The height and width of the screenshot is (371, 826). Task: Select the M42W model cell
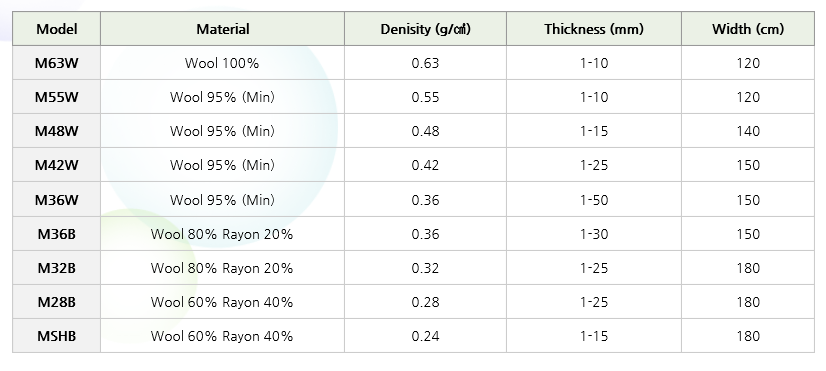click(56, 165)
